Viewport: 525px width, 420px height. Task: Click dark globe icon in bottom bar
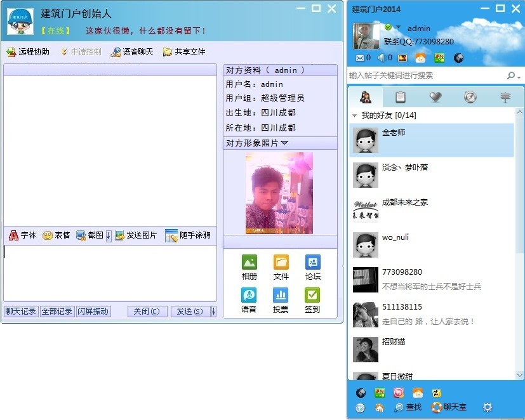tap(361, 393)
